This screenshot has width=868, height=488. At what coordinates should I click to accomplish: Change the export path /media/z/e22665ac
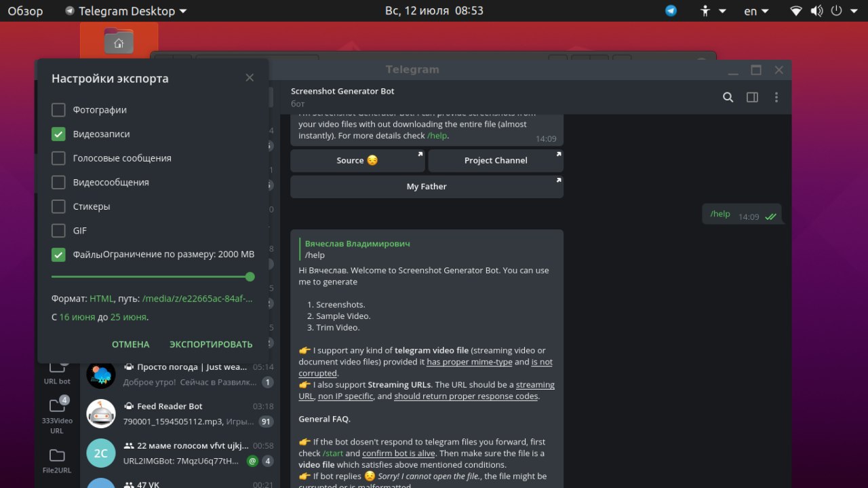click(x=197, y=299)
